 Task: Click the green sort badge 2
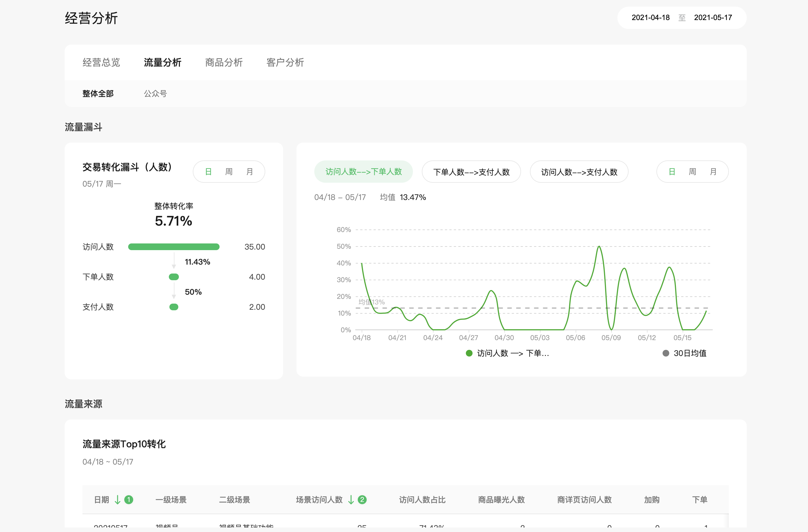click(362, 500)
